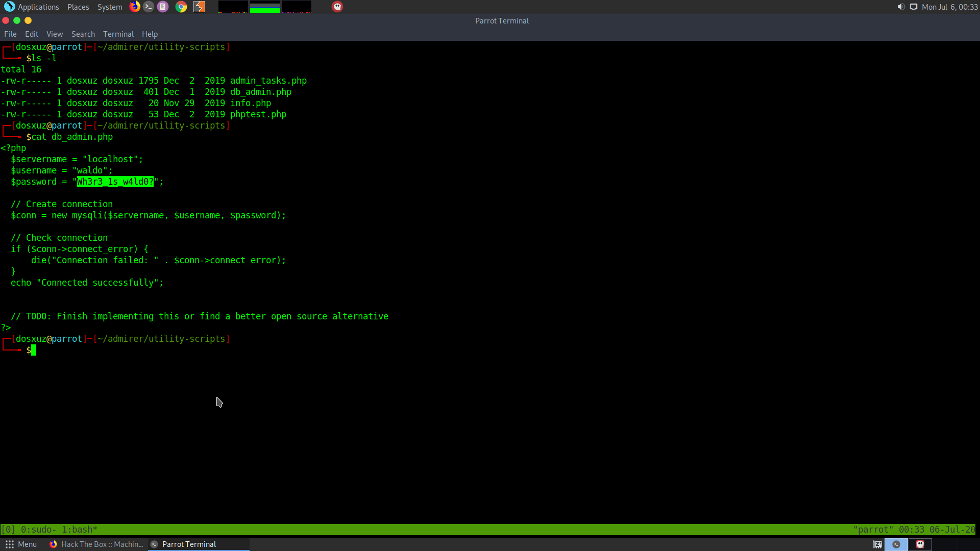This screenshot has width=980, height=551.
Task: Open the volume speaker icon
Action: coord(901,7)
